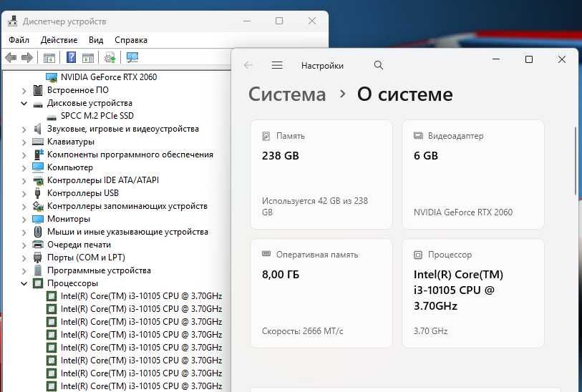Go back using the Settings back arrow
Viewport: 582px width, 392px height.
pyautogui.click(x=248, y=65)
